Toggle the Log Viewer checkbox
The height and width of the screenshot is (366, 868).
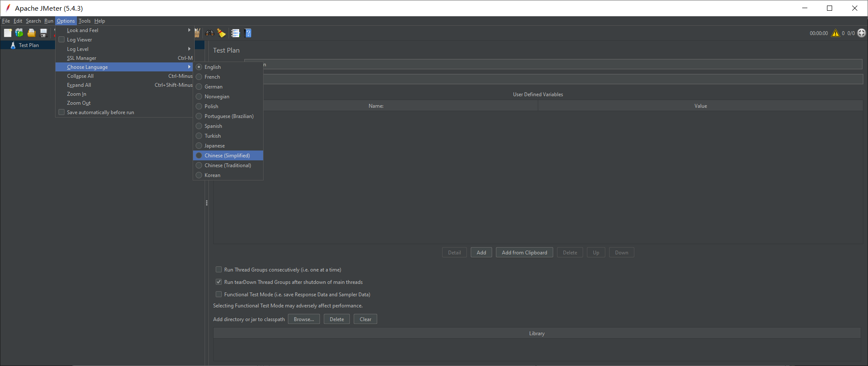pyautogui.click(x=62, y=40)
